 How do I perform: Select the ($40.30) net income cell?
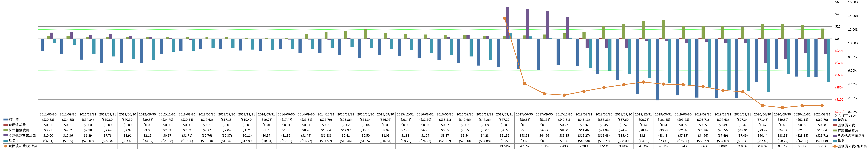[127, 120]
